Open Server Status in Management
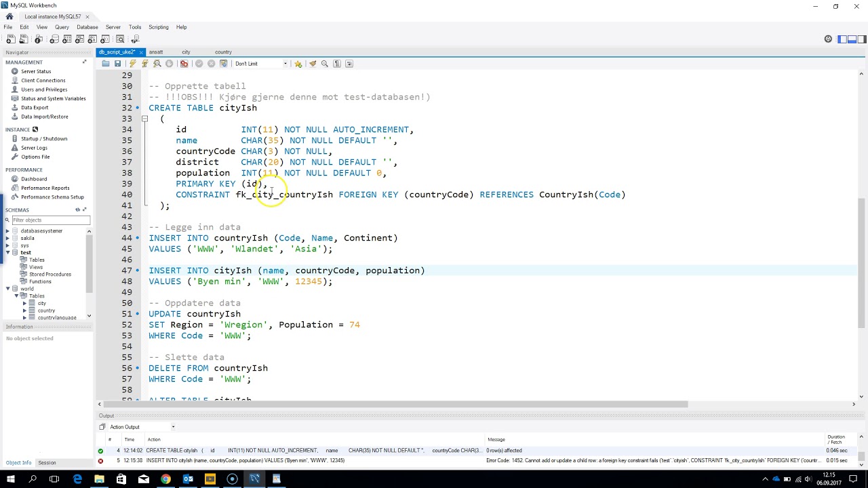Viewport: 868px width, 488px height. click(x=36, y=71)
